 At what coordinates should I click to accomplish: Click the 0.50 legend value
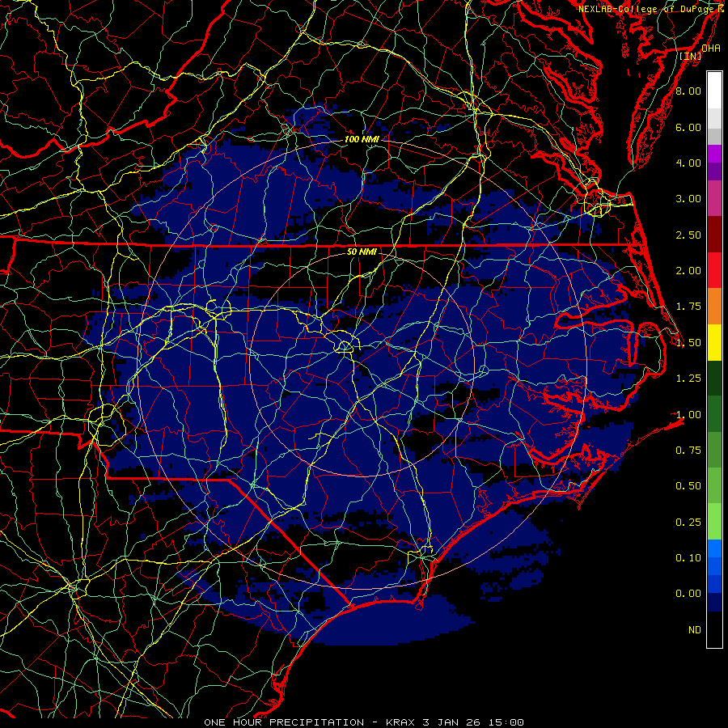(x=688, y=486)
